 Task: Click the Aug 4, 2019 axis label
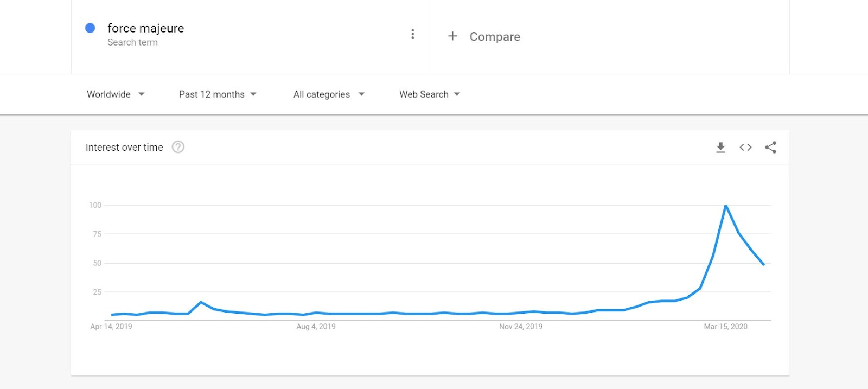click(316, 327)
